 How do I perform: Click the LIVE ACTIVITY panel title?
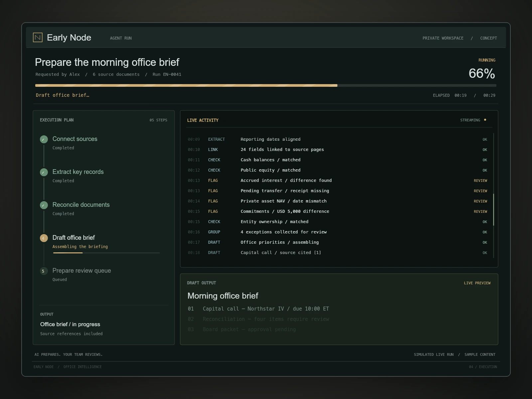click(203, 120)
